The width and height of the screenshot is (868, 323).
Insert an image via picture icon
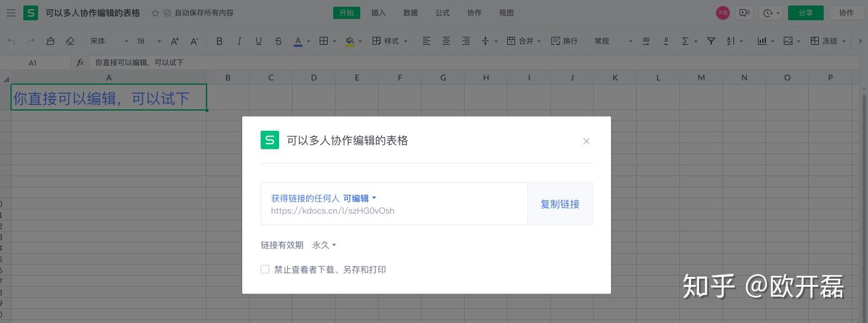pos(788,41)
